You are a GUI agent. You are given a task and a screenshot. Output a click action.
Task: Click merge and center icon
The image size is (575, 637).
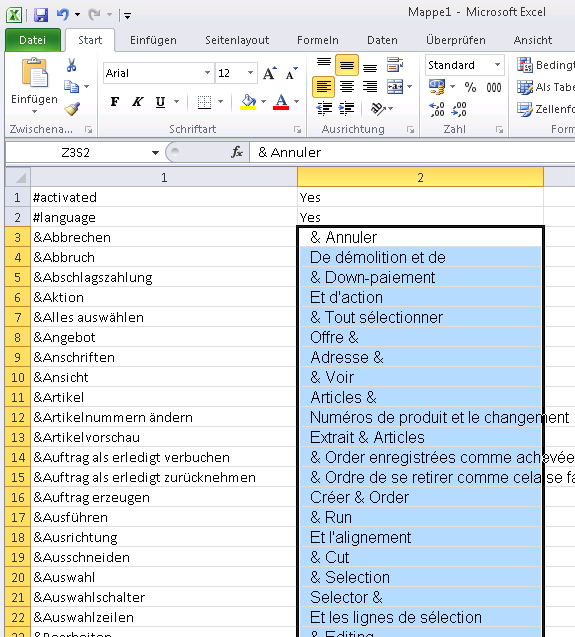(395, 87)
